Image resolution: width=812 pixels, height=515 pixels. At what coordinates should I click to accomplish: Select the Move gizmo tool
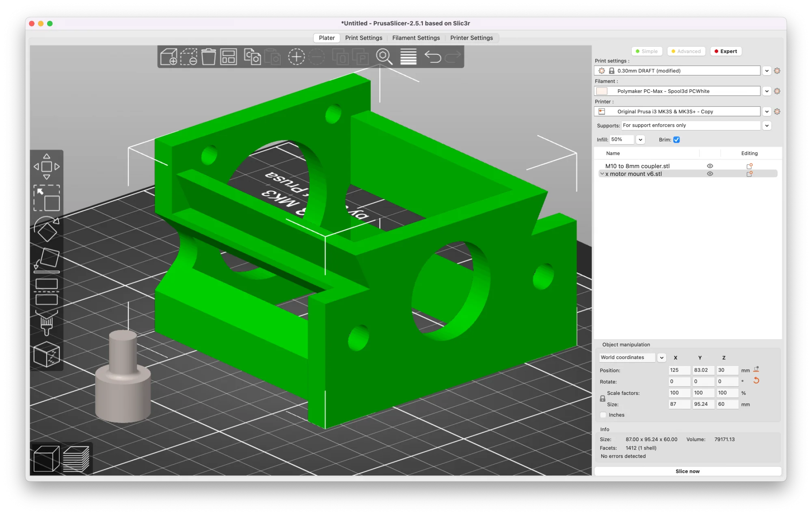pyautogui.click(x=47, y=167)
